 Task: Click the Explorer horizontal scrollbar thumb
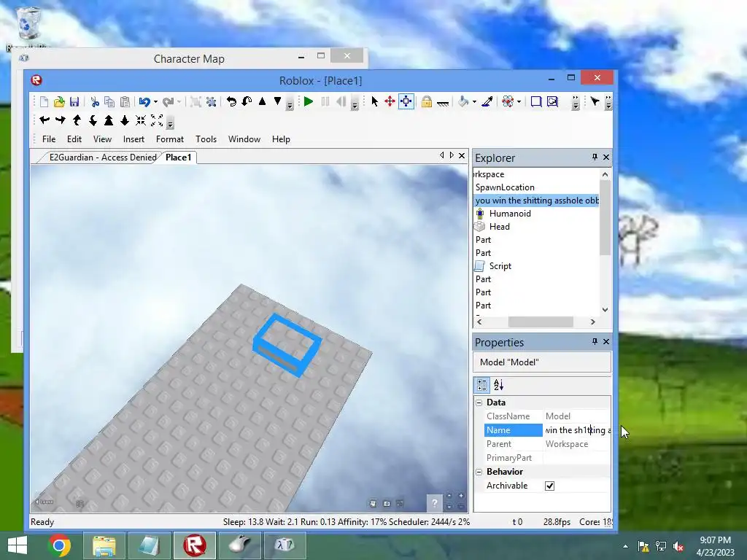(x=541, y=322)
